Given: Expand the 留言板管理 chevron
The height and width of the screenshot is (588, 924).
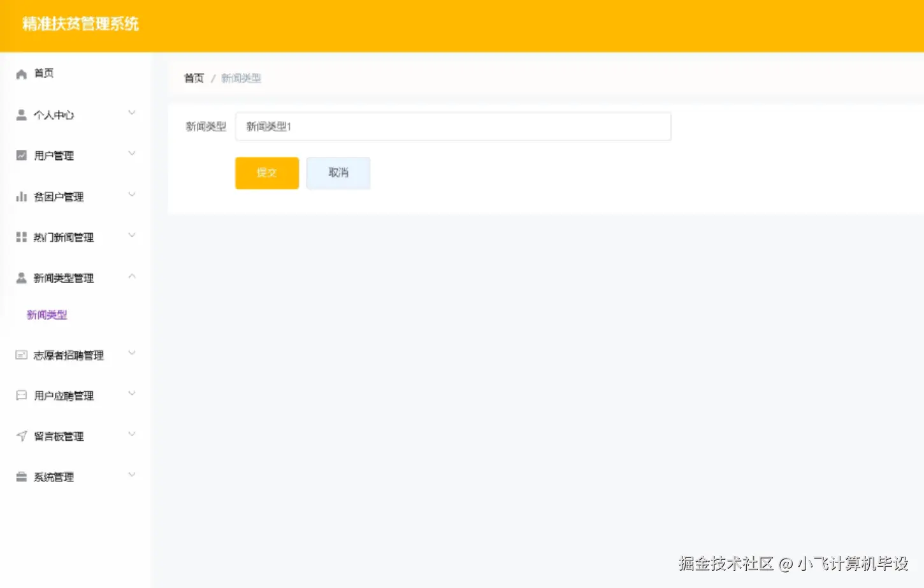Looking at the screenshot, I should 132,434.
